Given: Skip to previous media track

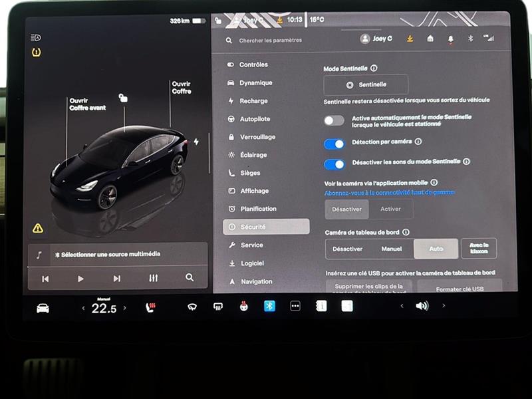Looking at the screenshot, I should (45, 279).
